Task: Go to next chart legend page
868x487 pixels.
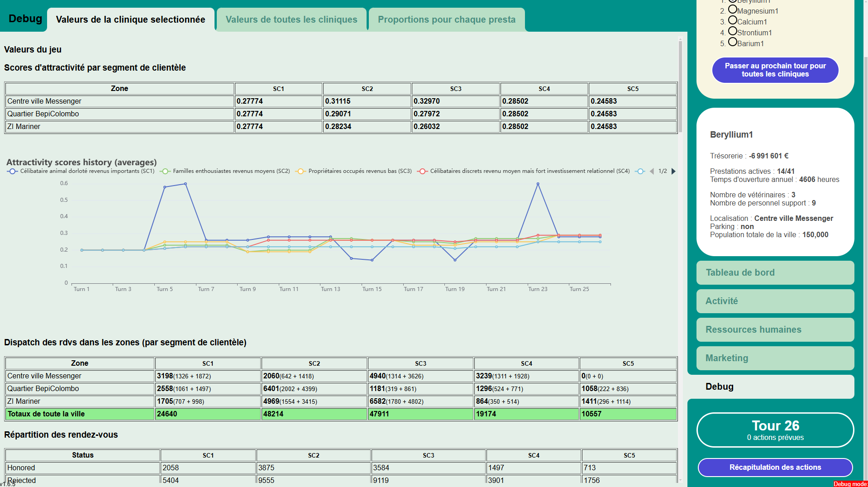Action: click(673, 172)
